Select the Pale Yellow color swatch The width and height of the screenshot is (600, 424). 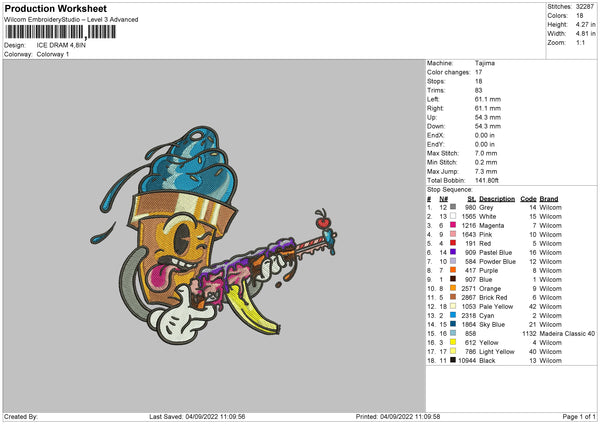(x=453, y=306)
